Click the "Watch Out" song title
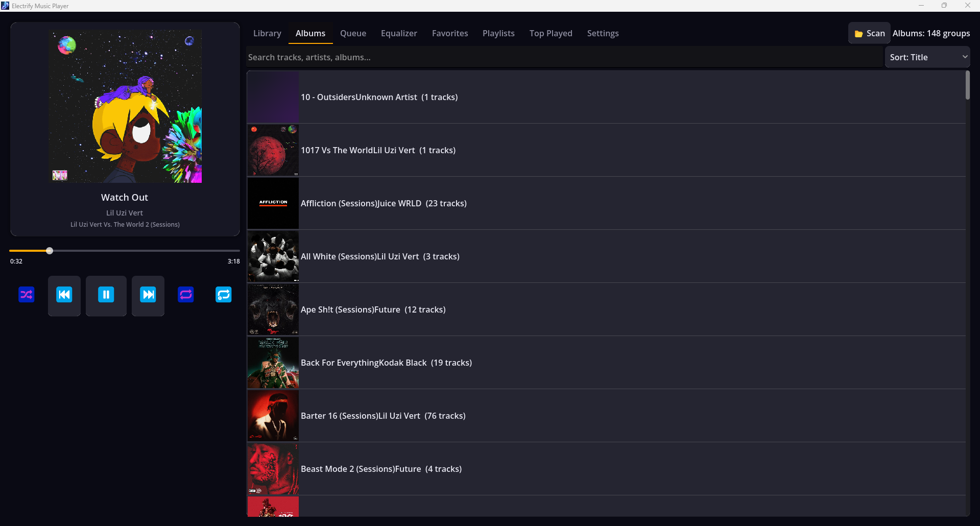Viewport: 980px width, 526px height. pyautogui.click(x=125, y=197)
